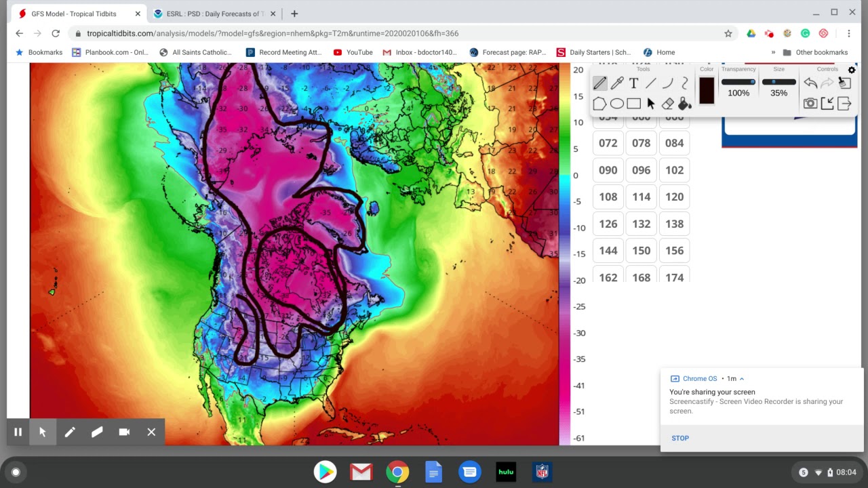This screenshot has width=868, height=488.
Task: Open Hulu from the shelf
Action: [506, 472]
